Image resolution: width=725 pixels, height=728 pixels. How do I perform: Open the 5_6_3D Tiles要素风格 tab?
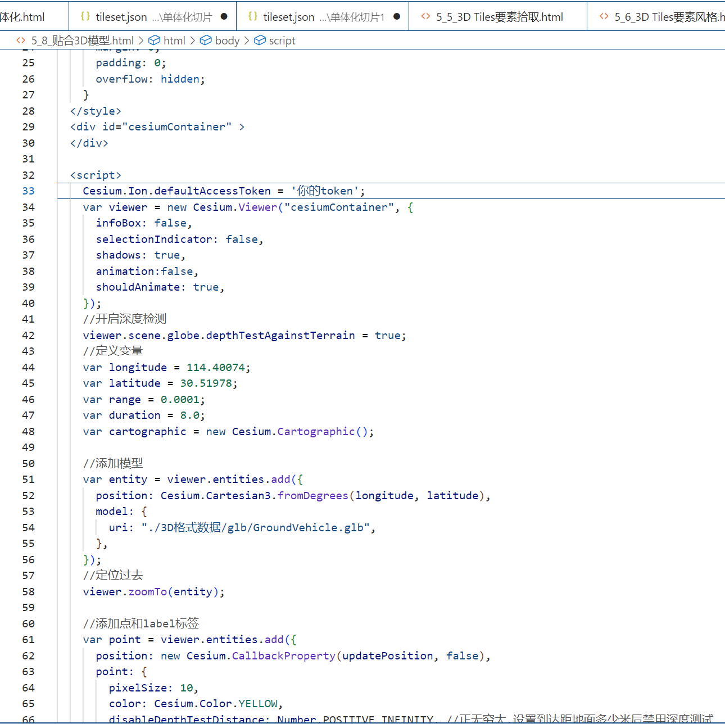(656, 17)
